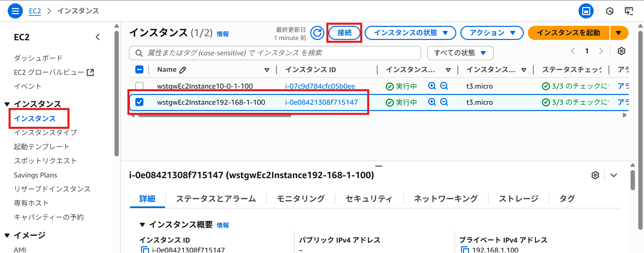
Task: Switch to the ストレージ tab
Action: [x=518, y=199]
